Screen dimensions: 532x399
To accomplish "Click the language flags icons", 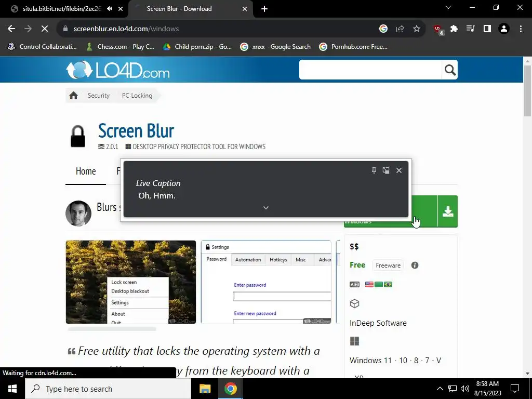I will [x=379, y=284].
